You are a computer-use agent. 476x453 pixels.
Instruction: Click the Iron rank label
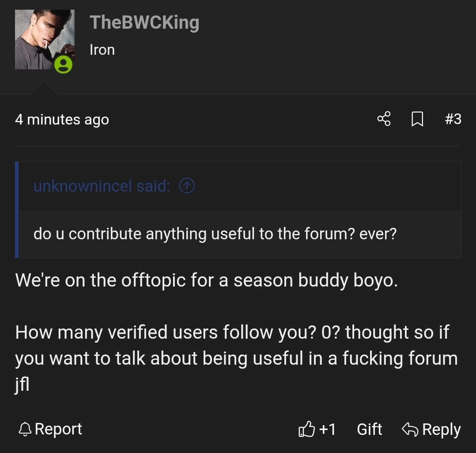[102, 50]
